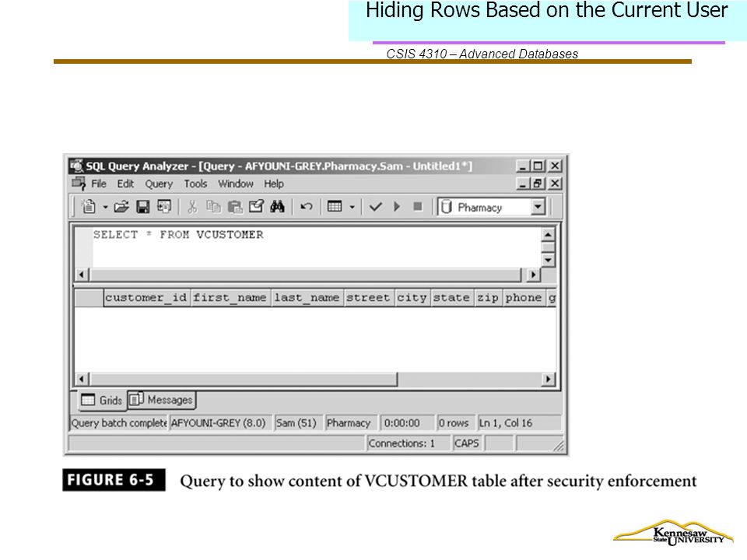Screen dimensions: 747x560
Task: Close the inner query document window
Action: pos(555,184)
